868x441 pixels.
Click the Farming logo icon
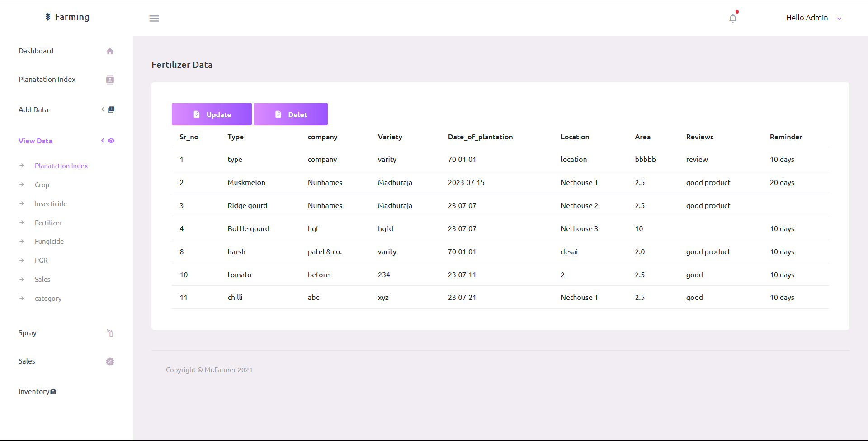(47, 16)
